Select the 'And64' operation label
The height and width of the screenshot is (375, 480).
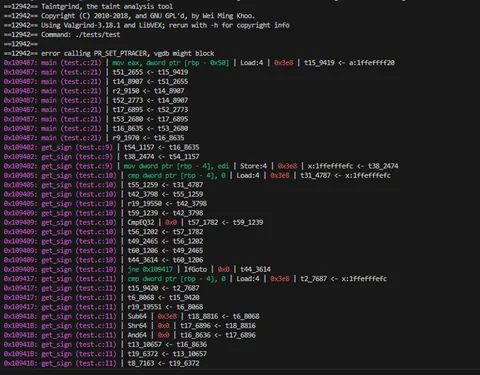tap(137, 335)
